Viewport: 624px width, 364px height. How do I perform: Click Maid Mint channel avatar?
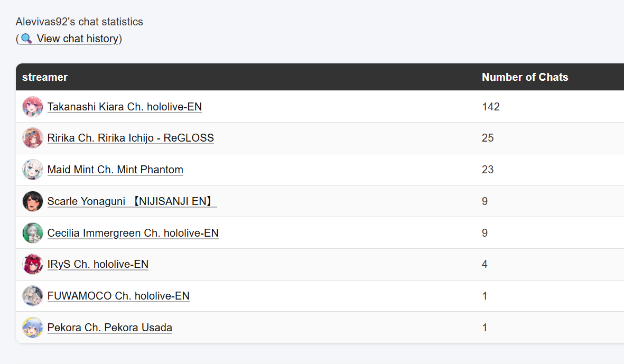(33, 170)
